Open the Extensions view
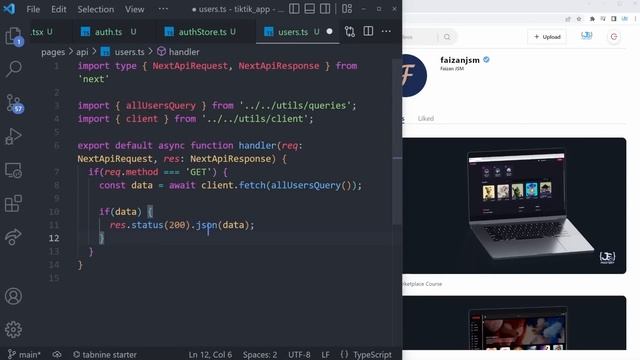 click(x=13, y=203)
